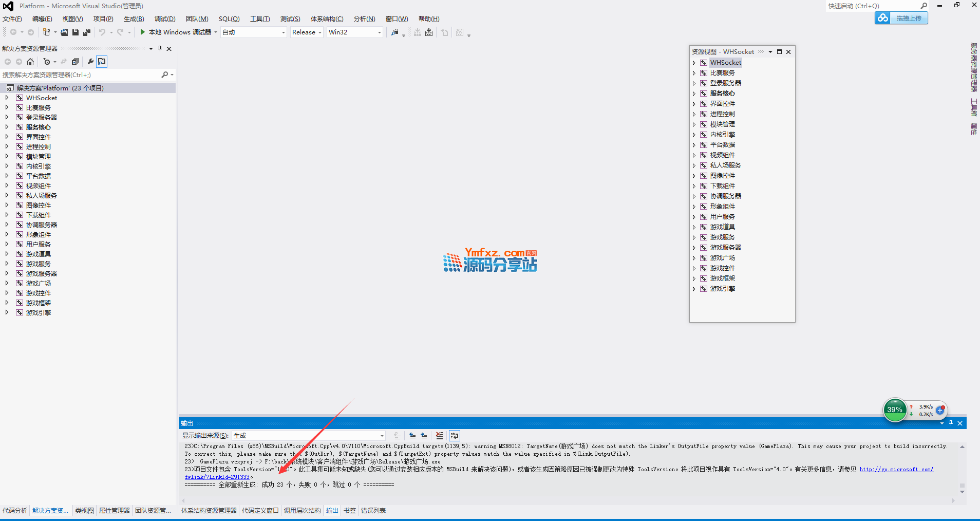Image resolution: width=980 pixels, height=521 pixels.
Task: Click the search magnifier in Solution Explorer
Action: click(164, 75)
